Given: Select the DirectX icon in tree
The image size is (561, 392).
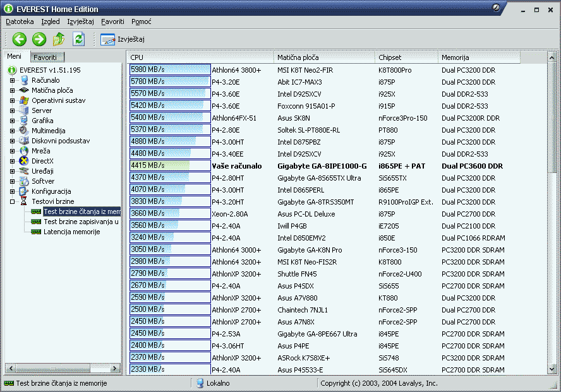Looking at the screenshot, I should point(25,161).
